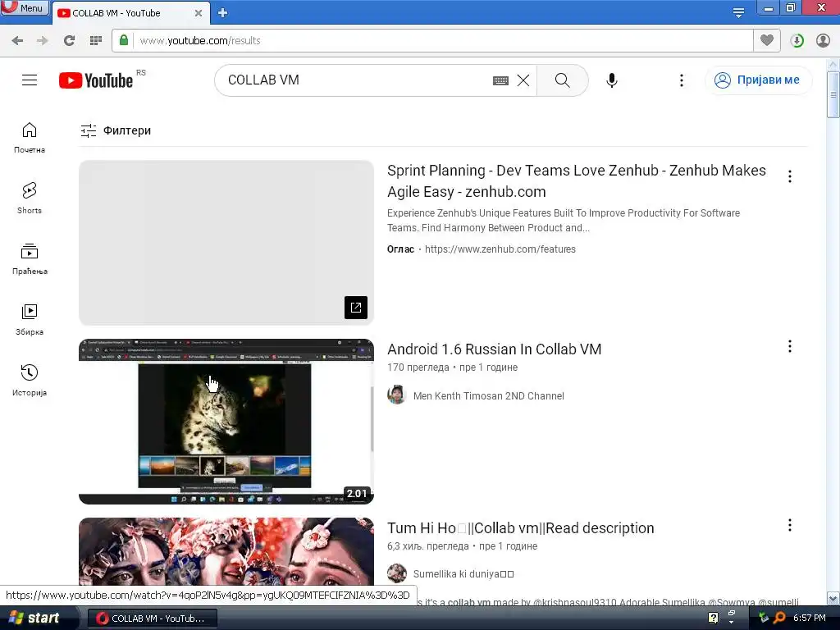The width and height of the screenshot is (840, 630).
Task: Reload the page with the refresh icon
Action: coord(69,41)
